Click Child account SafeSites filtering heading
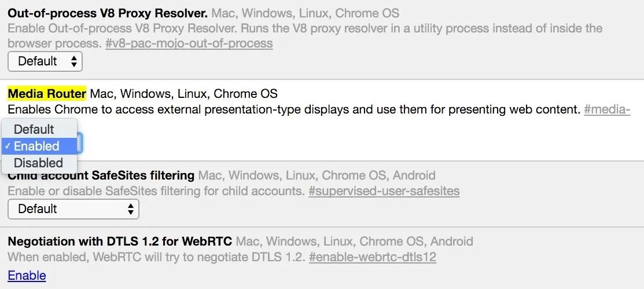Screen dimensions: 644x289 click(101, 175)
